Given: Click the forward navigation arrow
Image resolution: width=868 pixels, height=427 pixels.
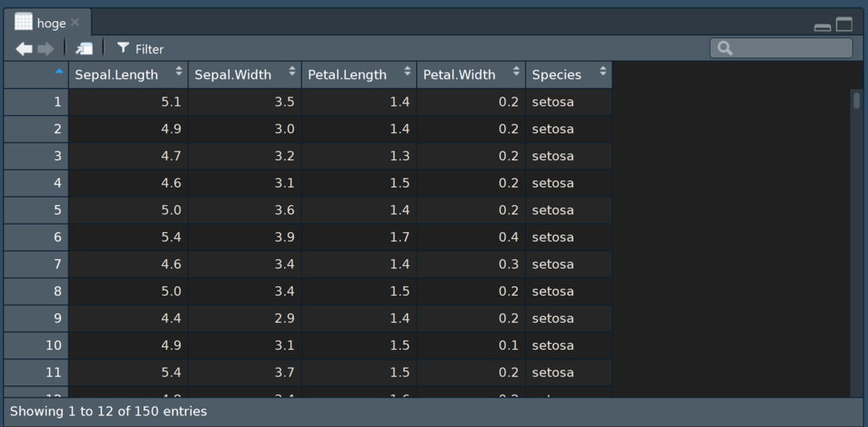Looking at the screenshot, I should point(46,49).
